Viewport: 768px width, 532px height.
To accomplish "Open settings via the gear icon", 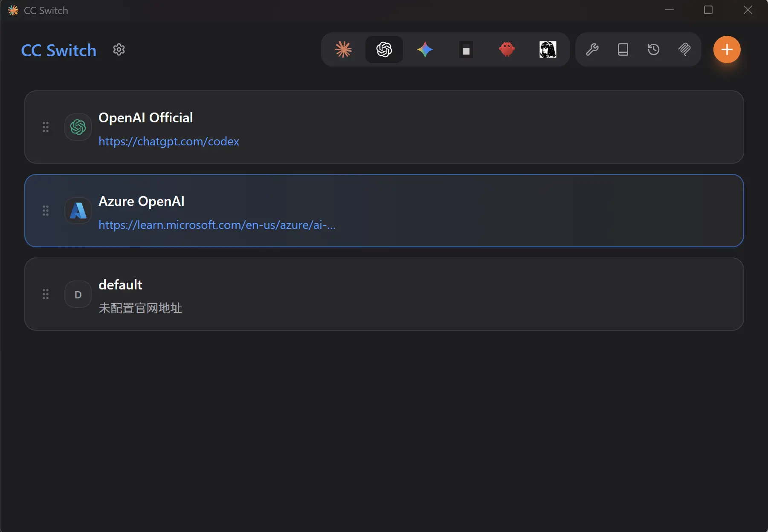I will [119, 49].
